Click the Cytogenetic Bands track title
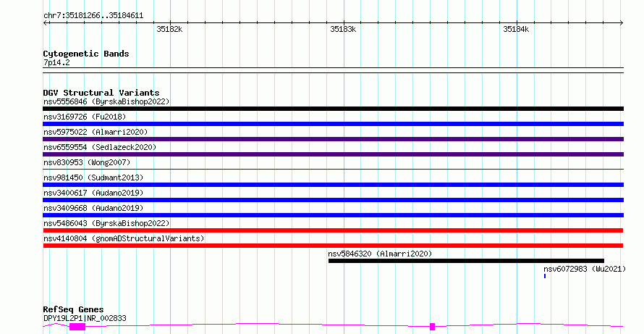Image resolution: width=644 pixels, height=334 pixels. (86, 54)
